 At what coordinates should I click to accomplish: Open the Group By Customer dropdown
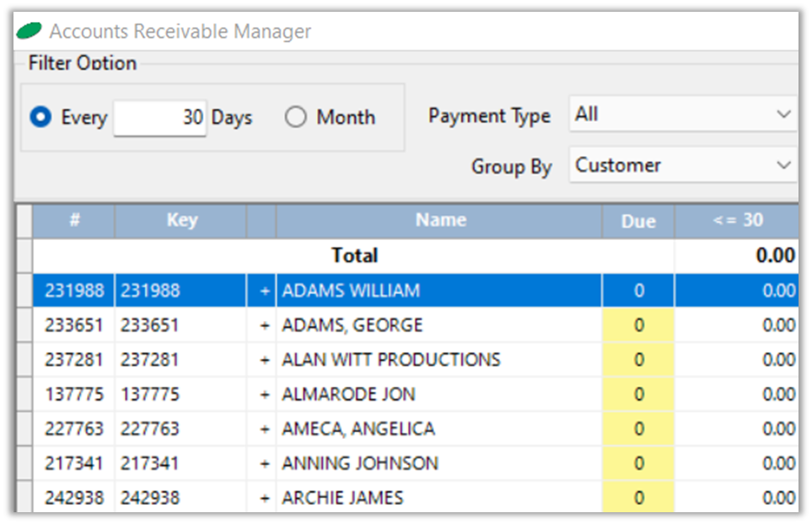click(x=681, y=165)
